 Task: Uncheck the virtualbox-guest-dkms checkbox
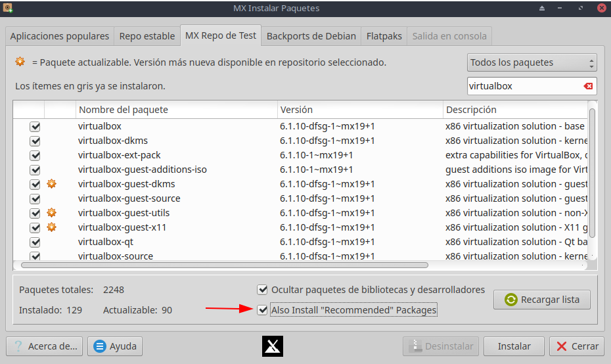35,184
